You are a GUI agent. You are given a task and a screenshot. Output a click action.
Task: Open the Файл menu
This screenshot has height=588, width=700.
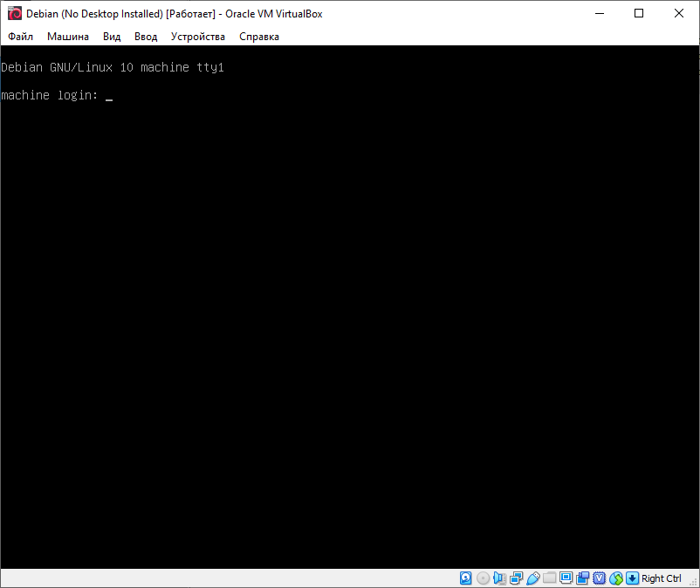point(21,37)
